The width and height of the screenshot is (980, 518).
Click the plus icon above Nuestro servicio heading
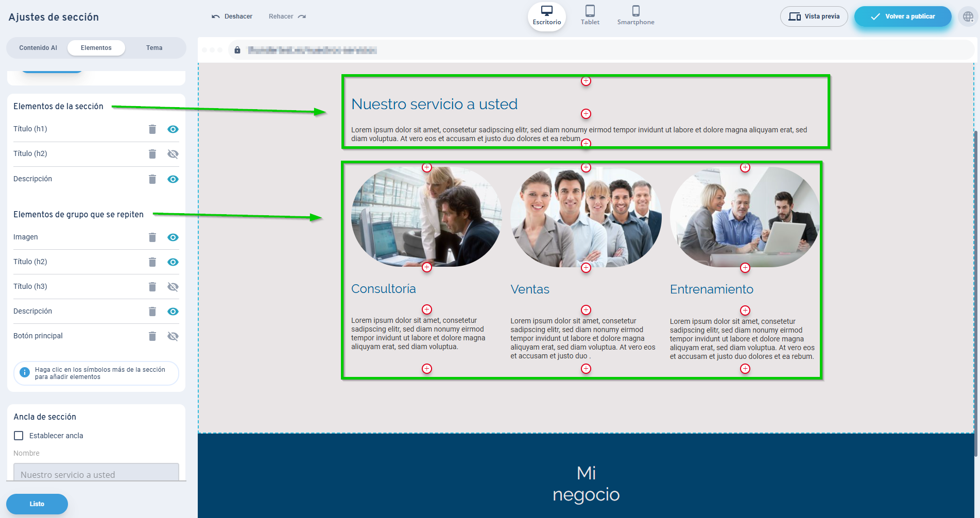[586, 81]
